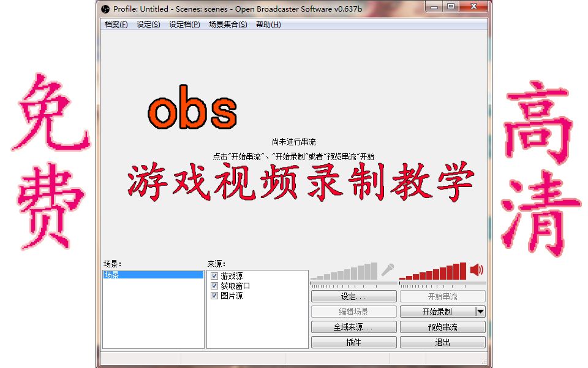Click the 退出 button to quit
Viewport: 588px width, 368px height.
442,342
